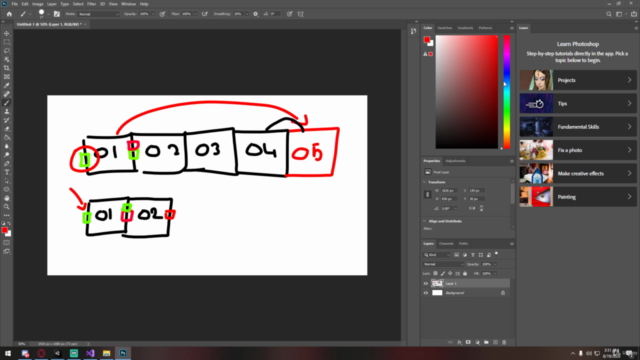Open the Projects tutorials
This screenshot has width=640, height=360.
pos(578,80)
